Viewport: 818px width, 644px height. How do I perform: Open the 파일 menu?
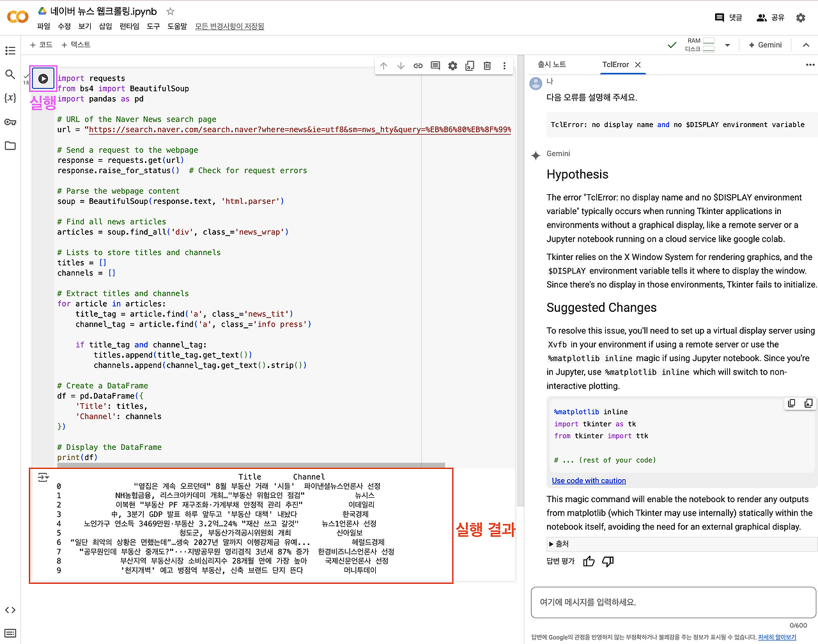click(43, 26)
